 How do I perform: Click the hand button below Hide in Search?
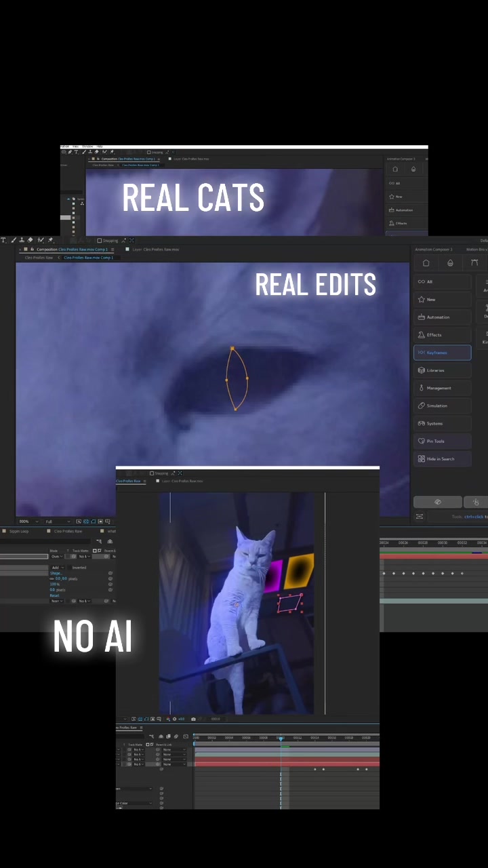pos(476,502)
